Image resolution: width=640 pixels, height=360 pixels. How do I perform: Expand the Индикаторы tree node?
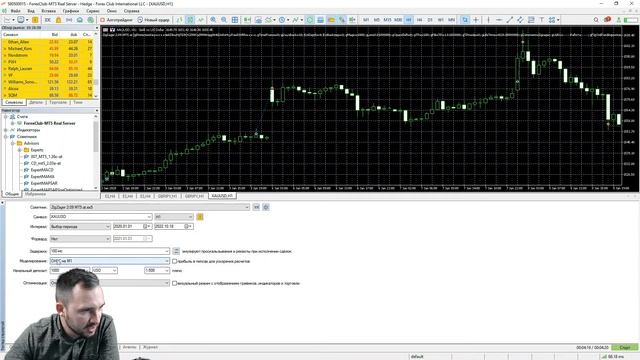tap(6, 130)
